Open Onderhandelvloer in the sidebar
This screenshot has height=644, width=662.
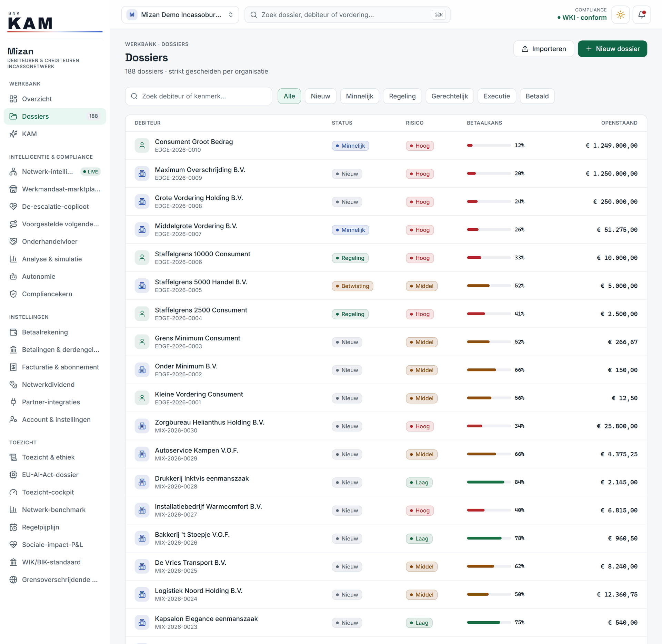[x=55, y=241]
